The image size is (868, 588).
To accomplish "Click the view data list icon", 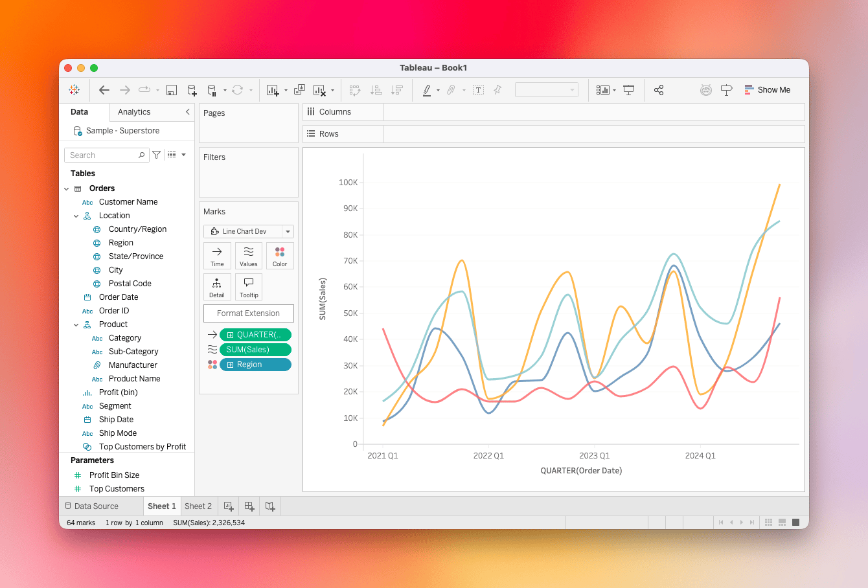I will click(x=172, y=155).
